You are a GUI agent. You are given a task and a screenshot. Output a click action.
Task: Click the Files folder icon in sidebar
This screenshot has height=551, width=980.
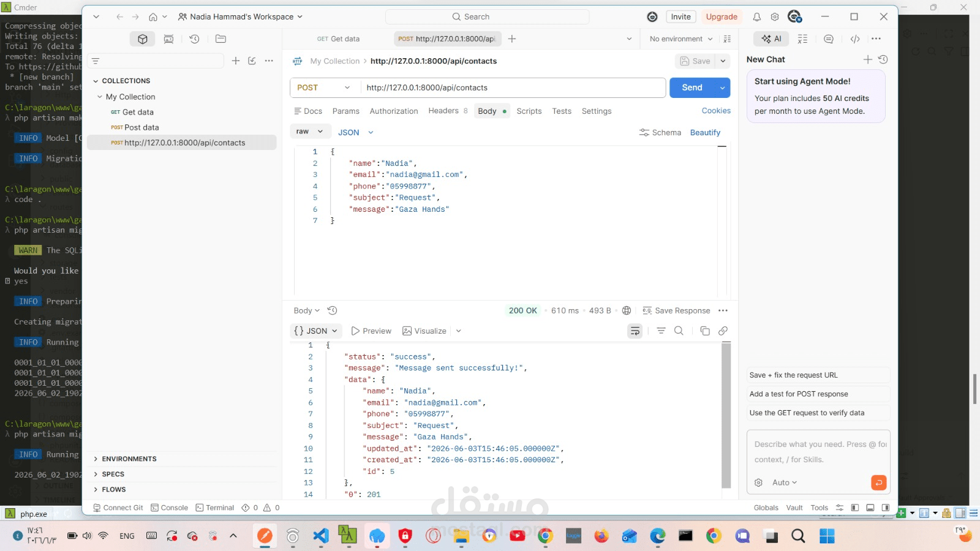(x=221, y=39)
